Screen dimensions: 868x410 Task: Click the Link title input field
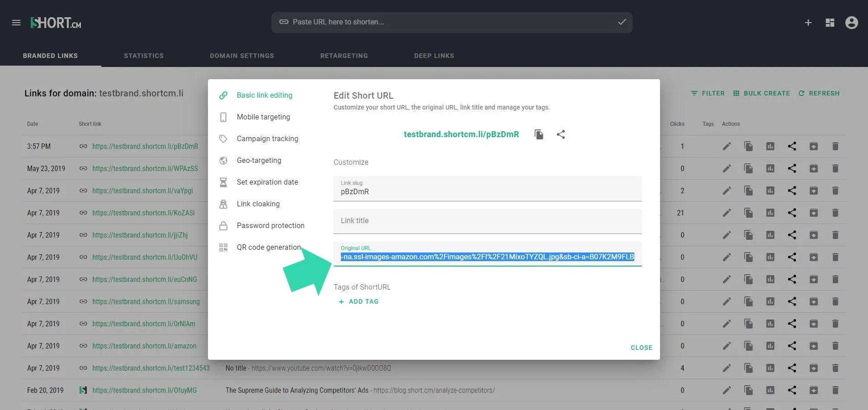(x=488, y=221)
